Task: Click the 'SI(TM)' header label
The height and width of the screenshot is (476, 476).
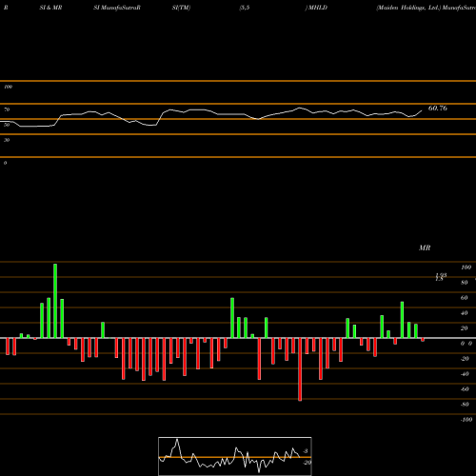Action: pyautogui.click(x=181, y=8)
